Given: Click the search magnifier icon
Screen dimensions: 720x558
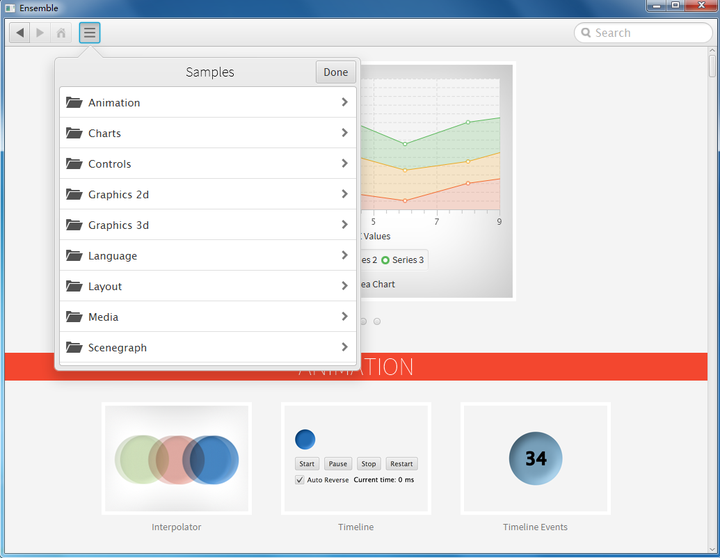Looking at the screenshot, I should (x=586, y=33).
